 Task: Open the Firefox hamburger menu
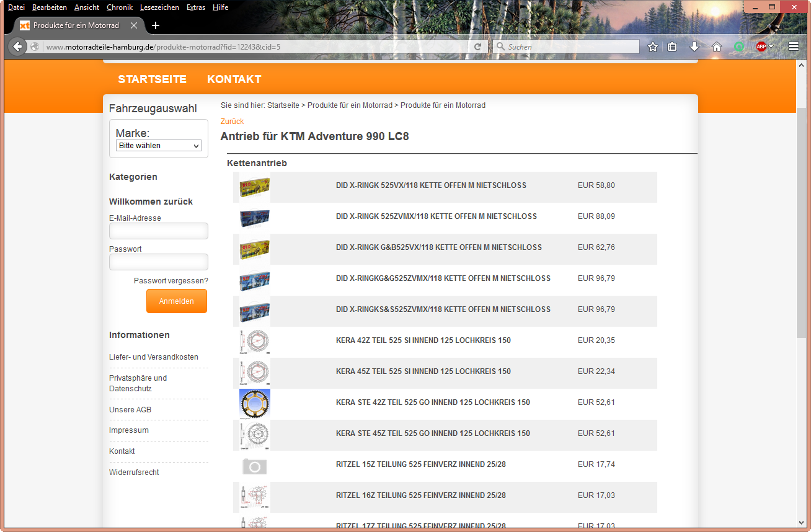[x=794, y=47]
